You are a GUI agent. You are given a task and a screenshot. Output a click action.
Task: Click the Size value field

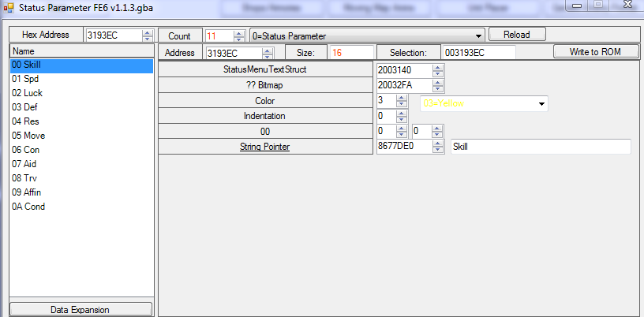click(x=351, y=53)
